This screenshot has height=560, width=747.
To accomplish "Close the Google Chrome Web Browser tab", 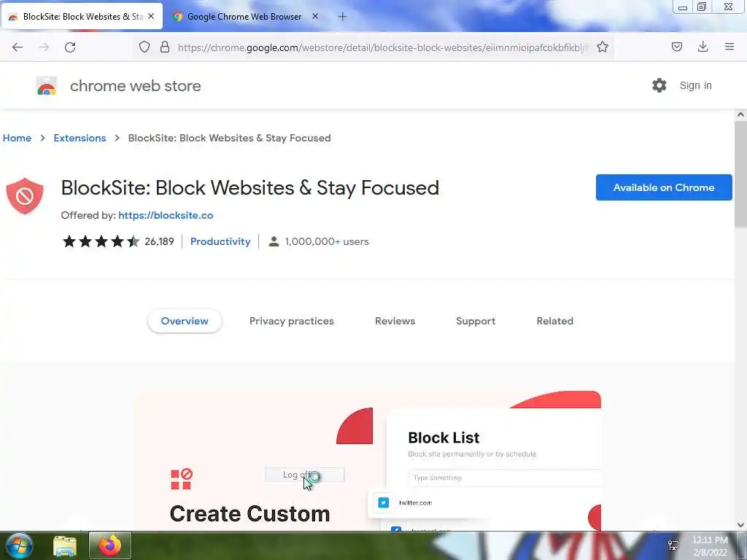I will (315, 16).
